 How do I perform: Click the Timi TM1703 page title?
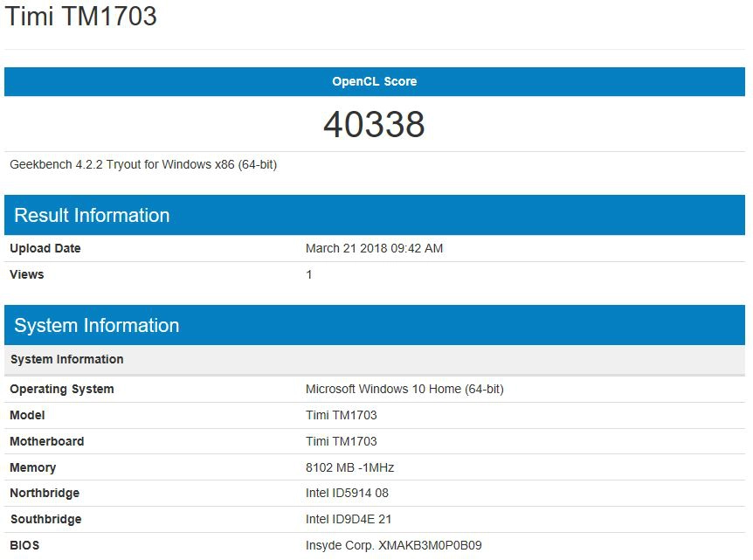(81, 16)
